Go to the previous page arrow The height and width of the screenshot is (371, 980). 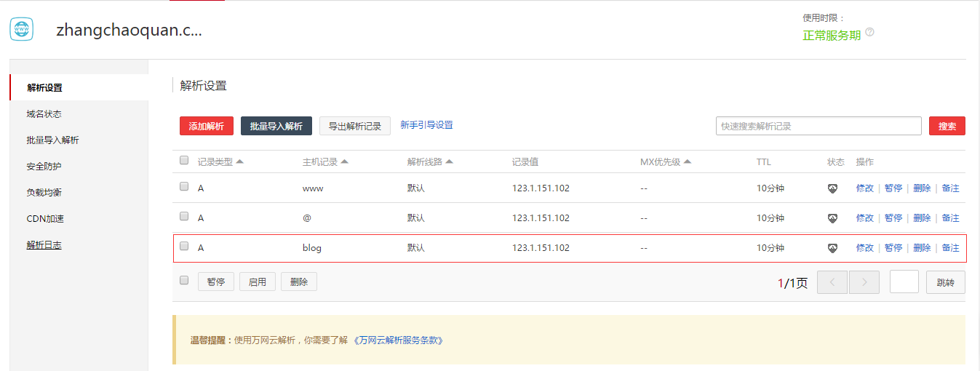click(832, 282)
